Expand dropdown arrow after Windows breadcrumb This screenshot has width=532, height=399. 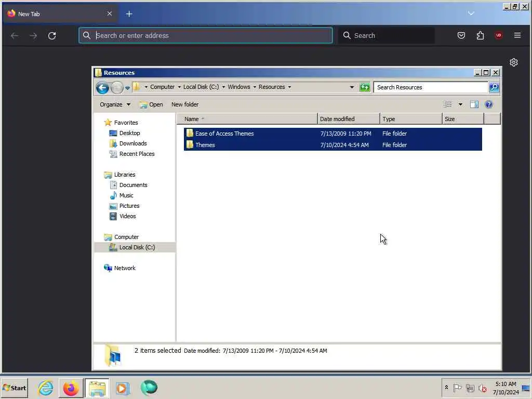coord(255,87)
